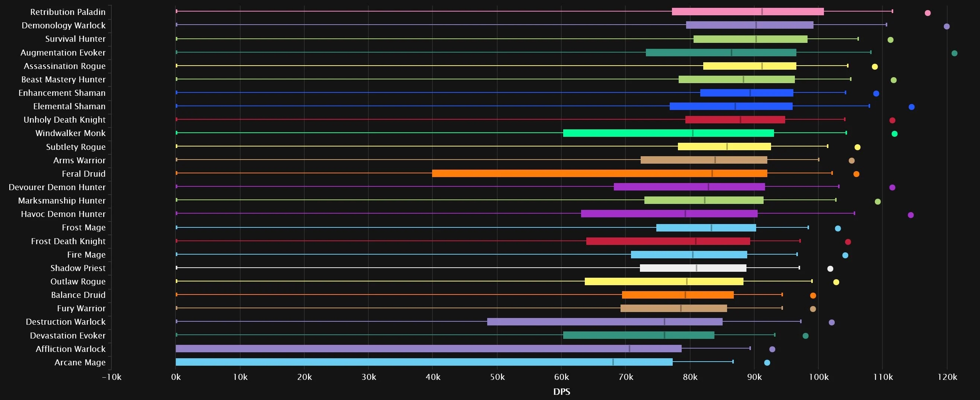Select the Arcane Mage light blue box
The image size is (980, 400).
tap(424, 362)
